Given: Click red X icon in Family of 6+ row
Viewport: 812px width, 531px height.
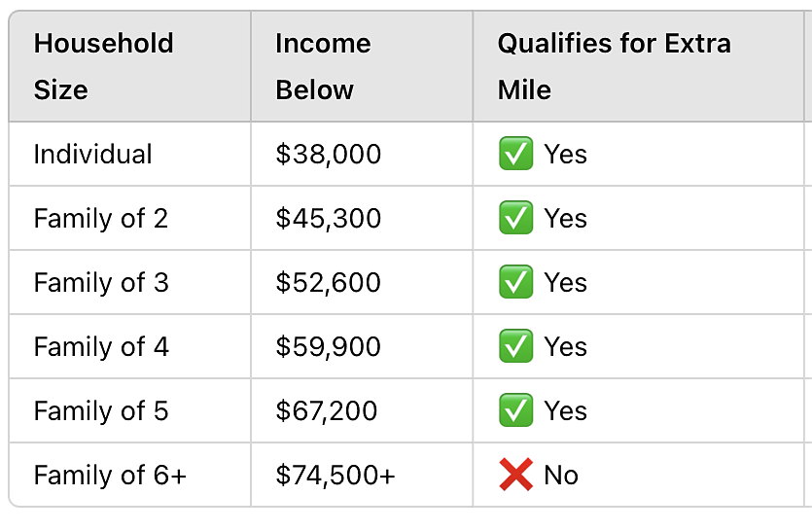Looking at the screenshot, I should pyautogui.click(x=515, y=475).
